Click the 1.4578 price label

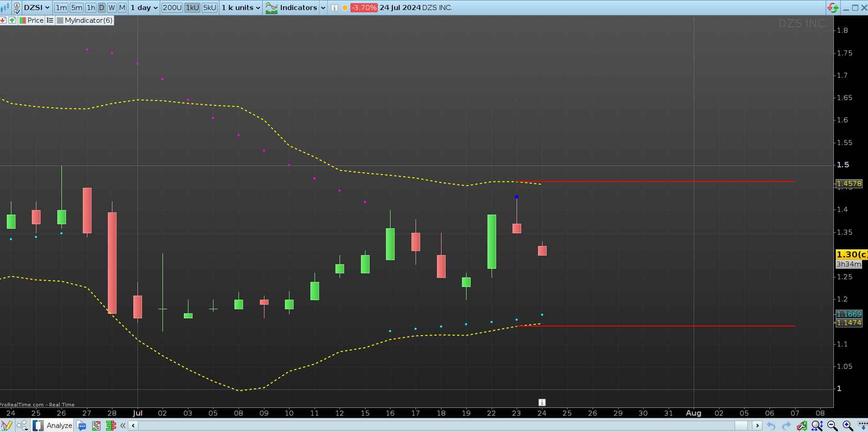pos(849,184)
